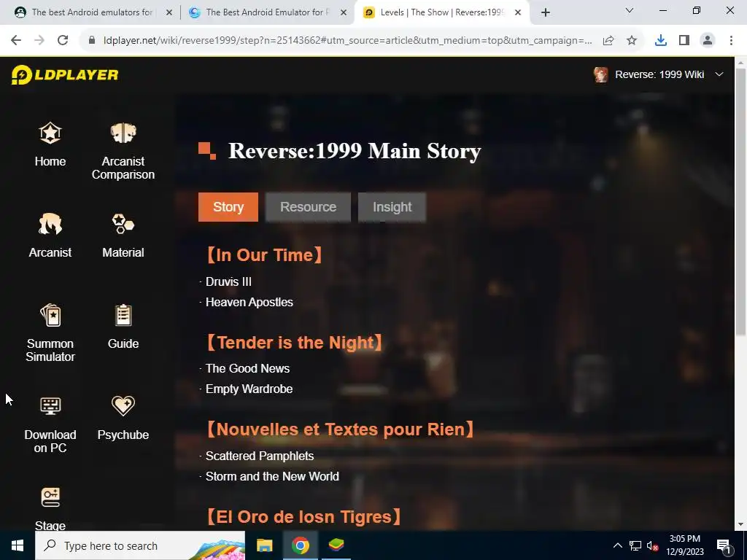The width and height of the screenshot is (747, 560).
Task: Expand the Reverse: 1999 Wiki dropdown
Action: 719,74
